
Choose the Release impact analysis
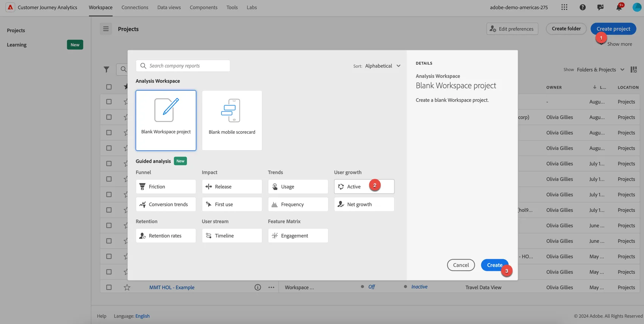point(232,187)
